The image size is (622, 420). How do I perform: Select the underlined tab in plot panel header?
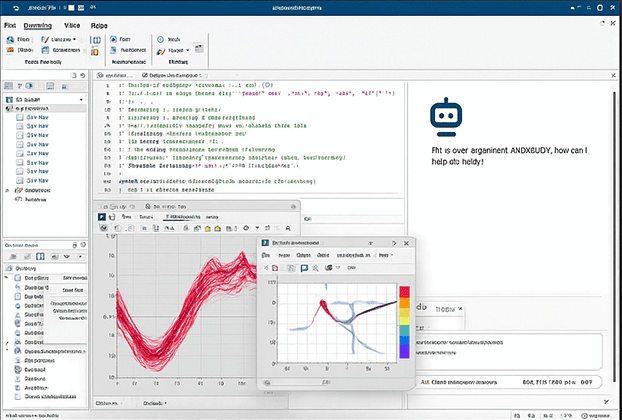tap(182, 217)
